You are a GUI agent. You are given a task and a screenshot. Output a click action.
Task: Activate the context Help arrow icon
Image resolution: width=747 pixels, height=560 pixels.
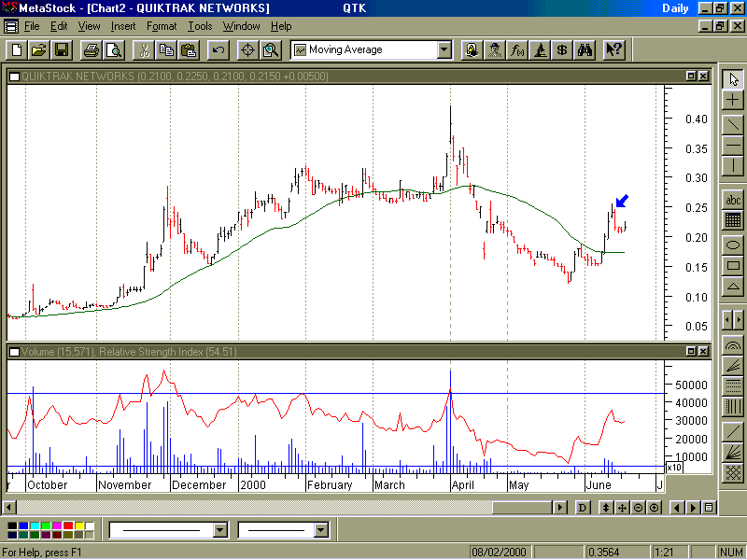[x=614, y=49]
